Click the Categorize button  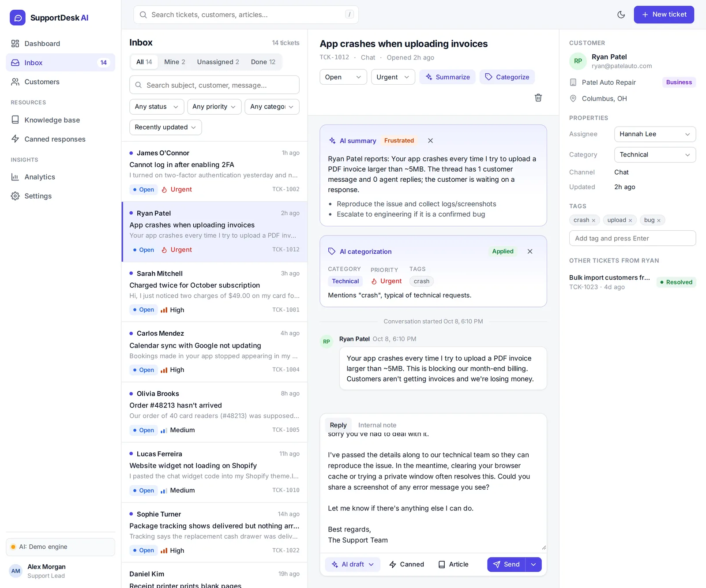[507, 77]
